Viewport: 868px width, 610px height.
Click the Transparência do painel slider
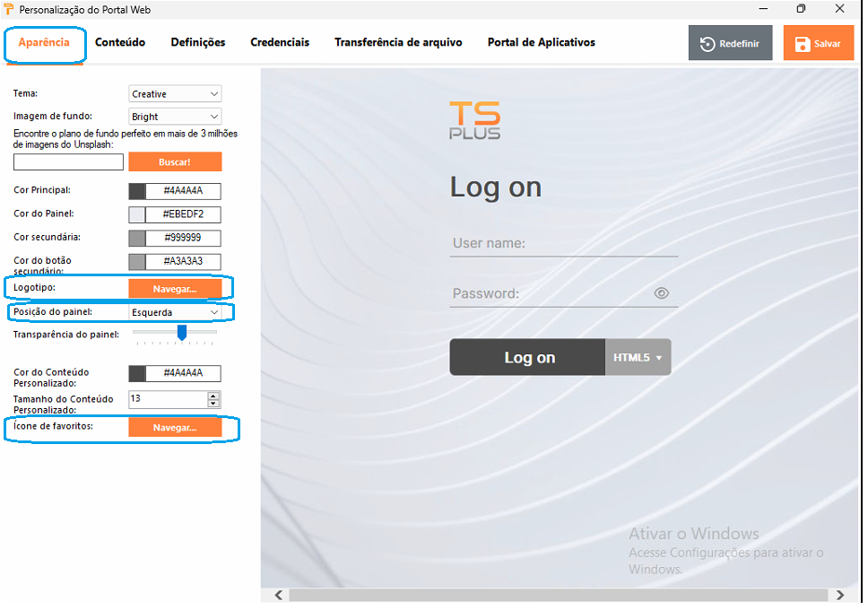click(181, 333)
